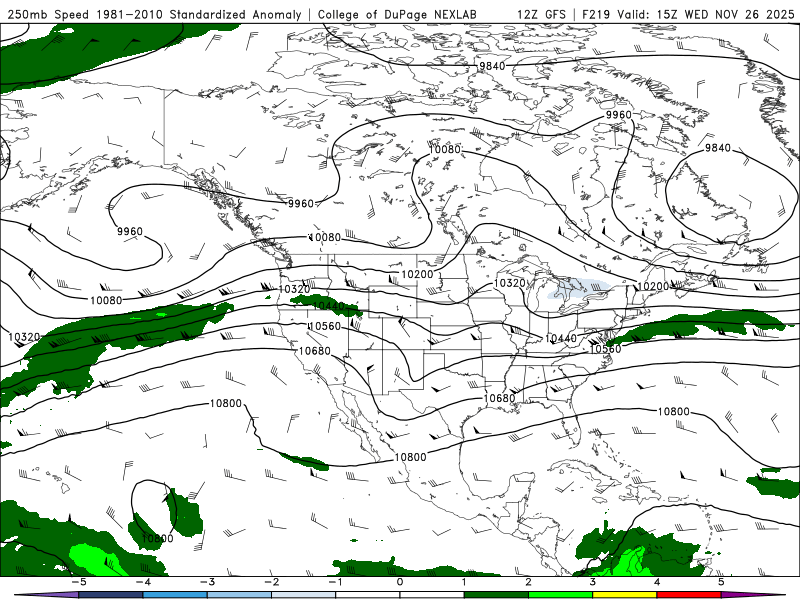Click the 10680 contour label over Mississippi
The image size is (800, 600).
tap(498, 398)
